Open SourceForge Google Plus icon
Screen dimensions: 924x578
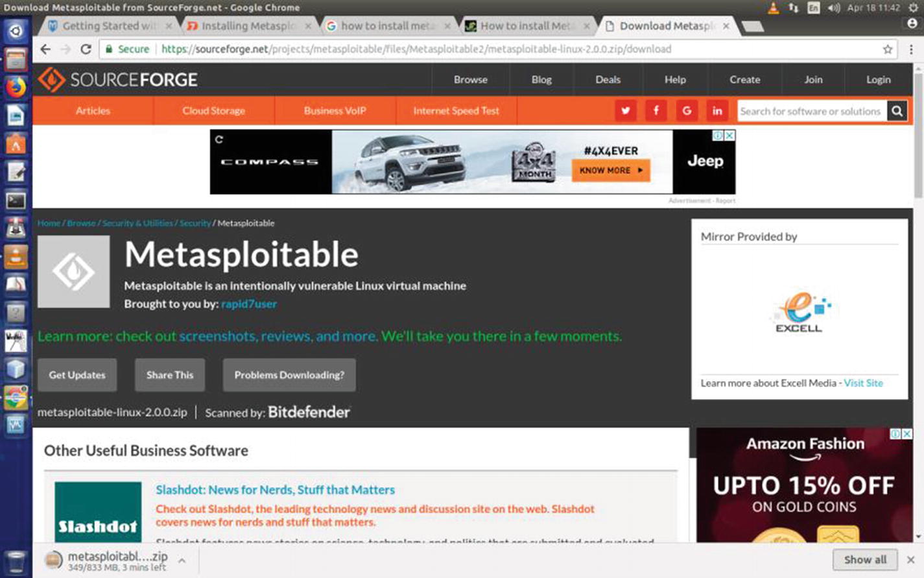(x=687, y=111)
